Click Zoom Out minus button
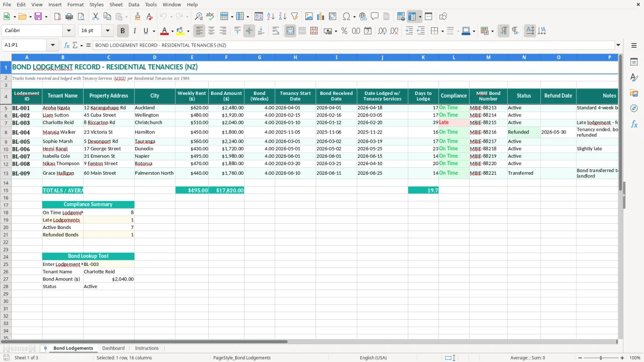This screenshot has width=644, height=362. (580, 358)
